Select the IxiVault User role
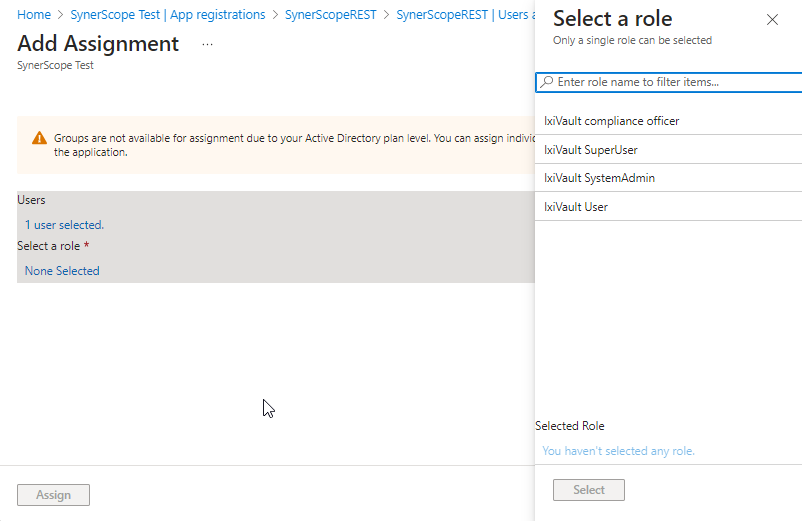The height and width of the screenshot is (521, 802). [576, 207]
